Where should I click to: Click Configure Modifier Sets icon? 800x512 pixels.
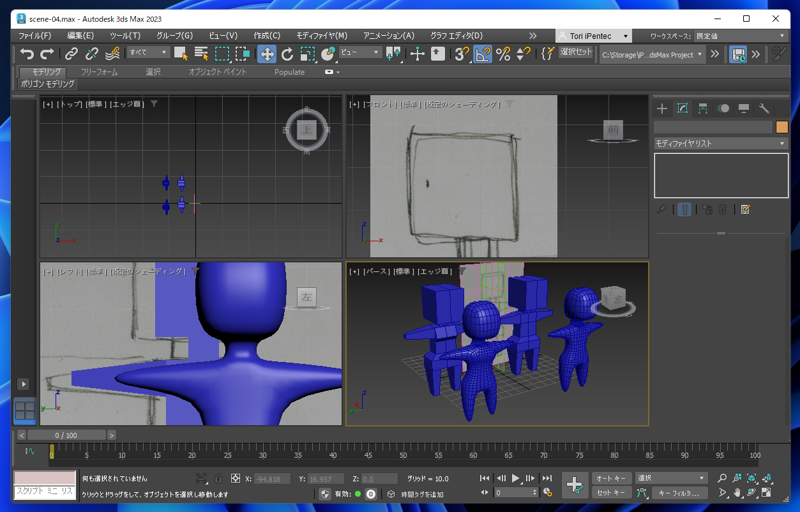[745, 210]
